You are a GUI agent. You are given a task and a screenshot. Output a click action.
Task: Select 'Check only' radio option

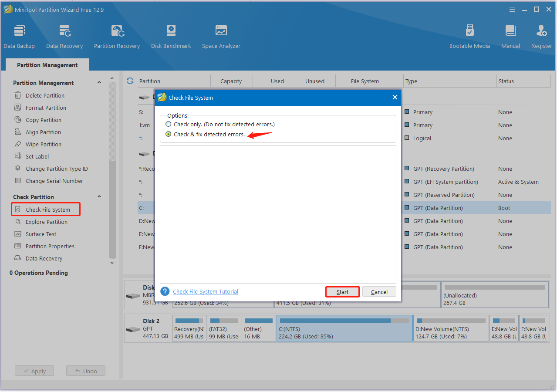pyautogui.click(x=168, y=124)
